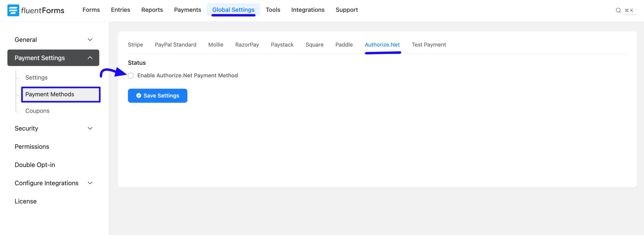The image size is (644, 235).
Task: Go to Payment Methods in the sidebar
Action: (x=50, y=94)
